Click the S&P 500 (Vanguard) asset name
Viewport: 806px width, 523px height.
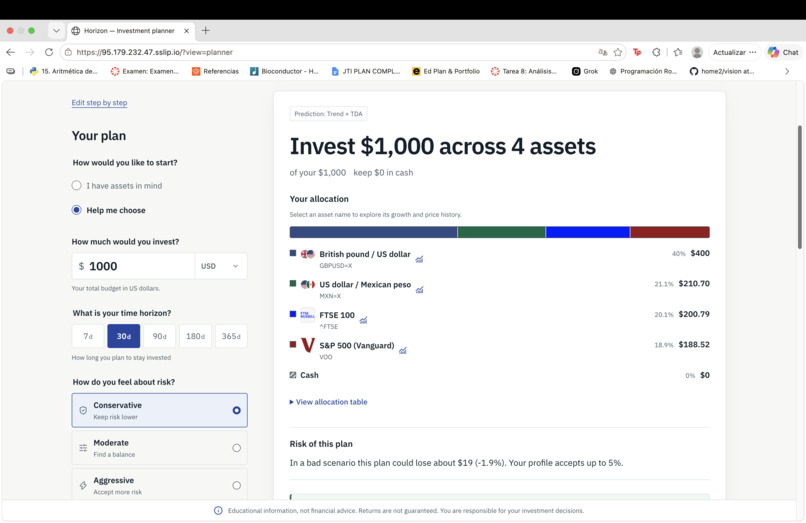pyautogui.click(x=357, y=345)
